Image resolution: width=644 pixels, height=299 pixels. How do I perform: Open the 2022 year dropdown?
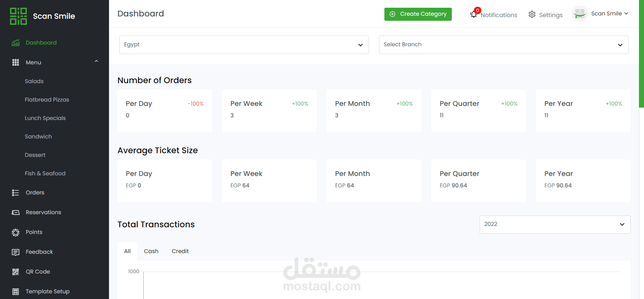coord(555,224)
